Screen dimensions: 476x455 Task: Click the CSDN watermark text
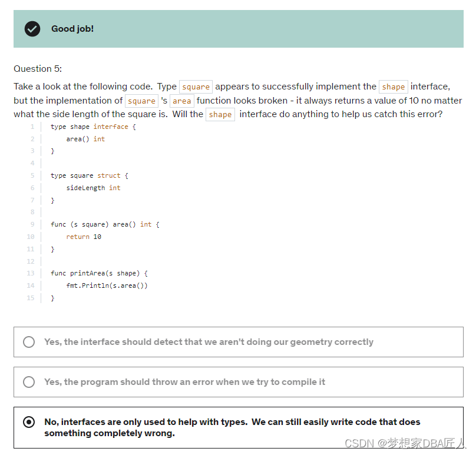(x=405, y=443)
